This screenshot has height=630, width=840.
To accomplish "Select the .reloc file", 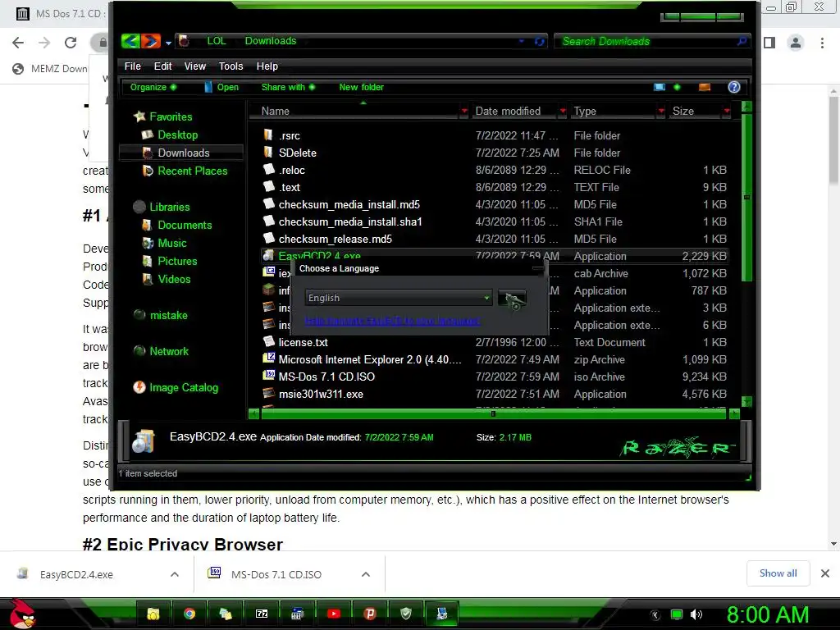I will click(x=495, y=170).
